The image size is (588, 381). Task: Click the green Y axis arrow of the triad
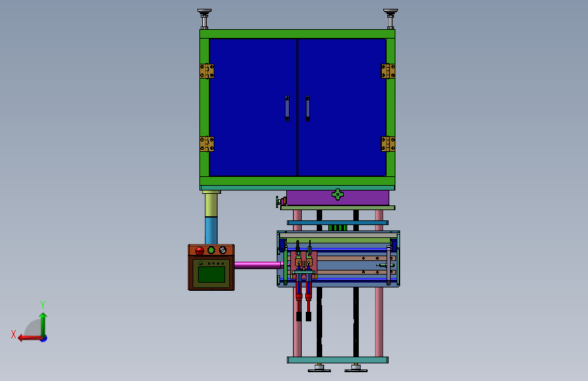pos(43,323)
